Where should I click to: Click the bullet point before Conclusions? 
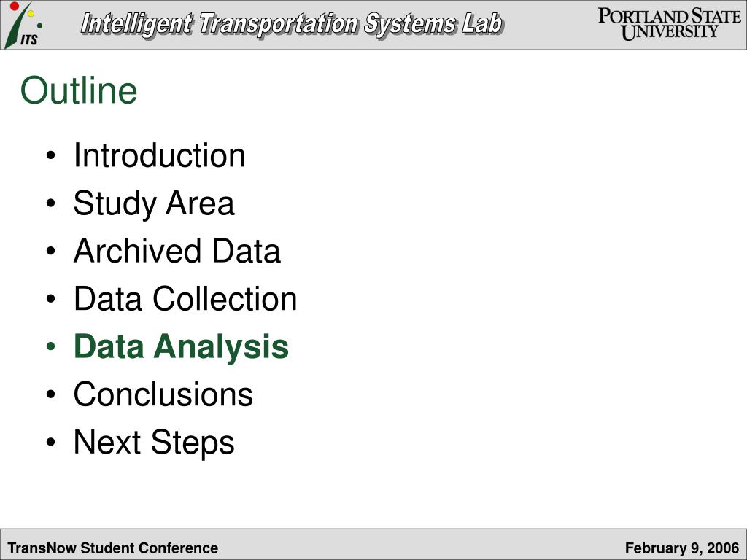point(51,394)
